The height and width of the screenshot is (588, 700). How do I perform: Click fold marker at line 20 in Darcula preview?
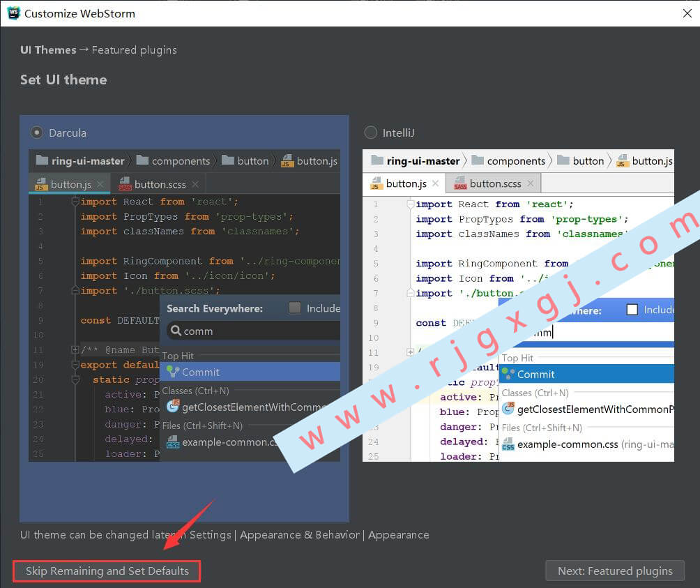75,380
